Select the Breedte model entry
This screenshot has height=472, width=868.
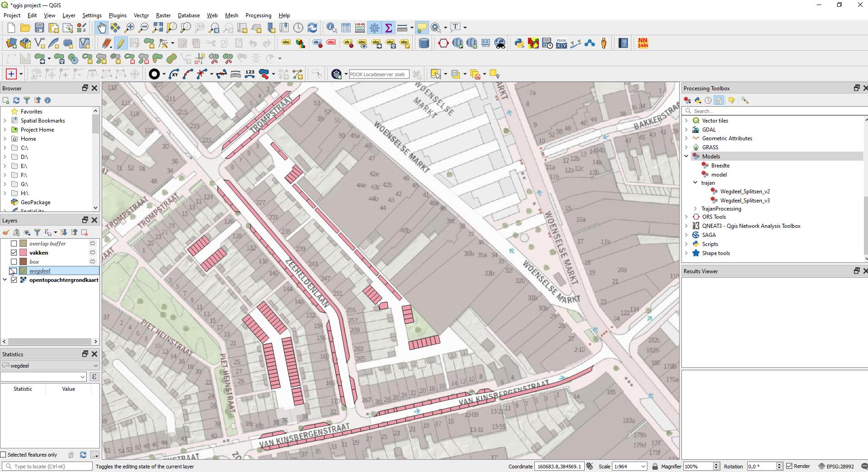[x=720, y=166]
